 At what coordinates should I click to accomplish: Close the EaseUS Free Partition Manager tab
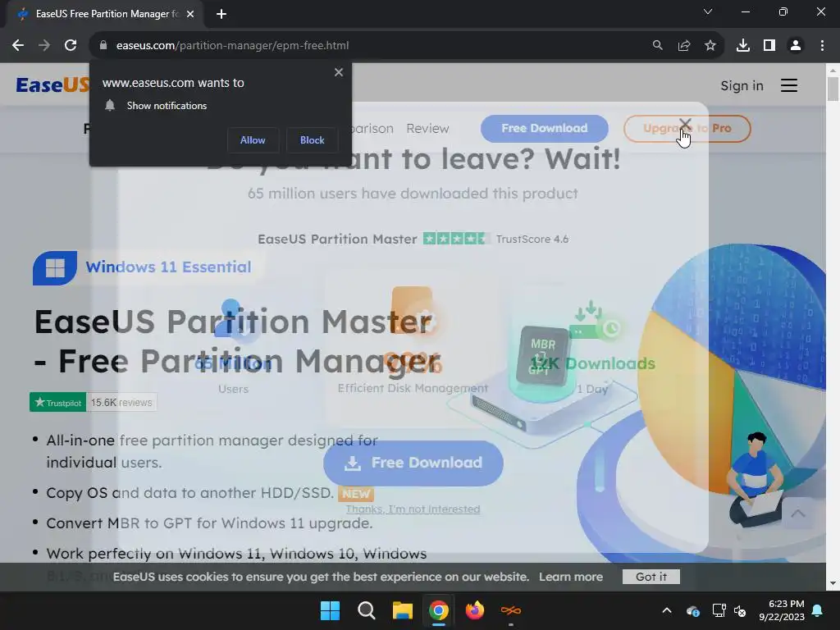pyautogui.click(x=190, y=14)
